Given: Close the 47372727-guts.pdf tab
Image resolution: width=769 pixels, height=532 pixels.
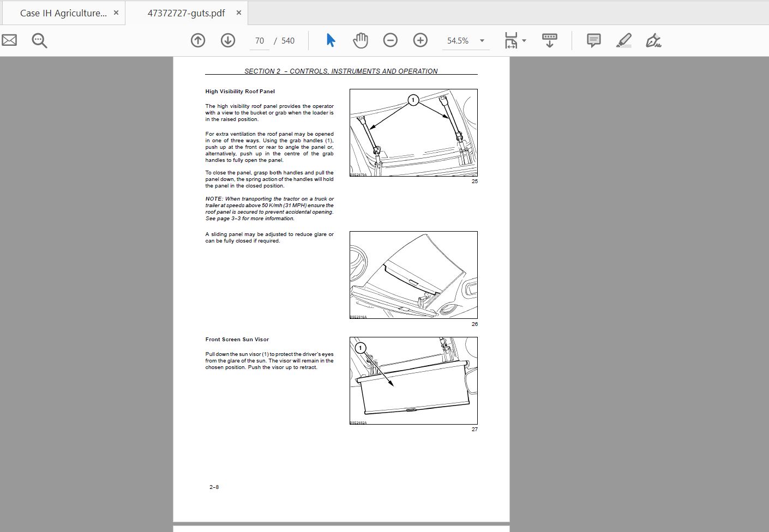Looking at the screenshot, I should pos(238,13).
